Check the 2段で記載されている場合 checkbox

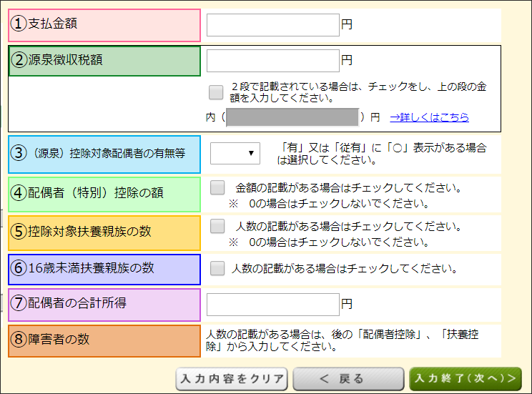point(216,92)
